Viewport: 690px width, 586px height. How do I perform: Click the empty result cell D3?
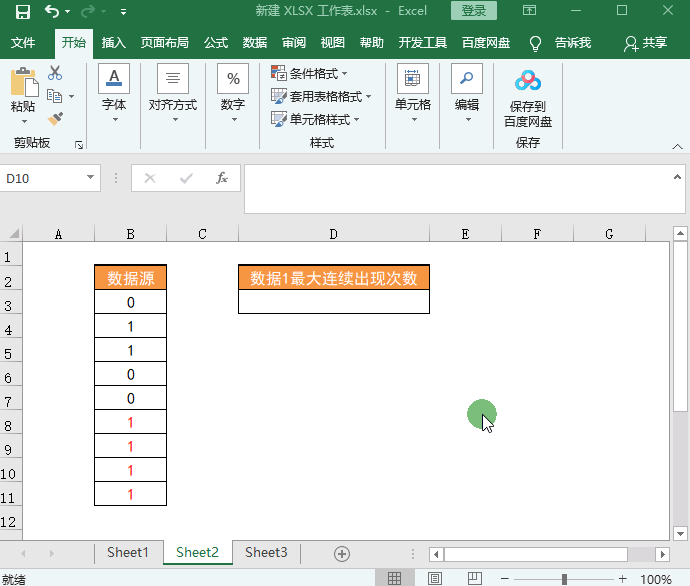[x=334, y=301]
